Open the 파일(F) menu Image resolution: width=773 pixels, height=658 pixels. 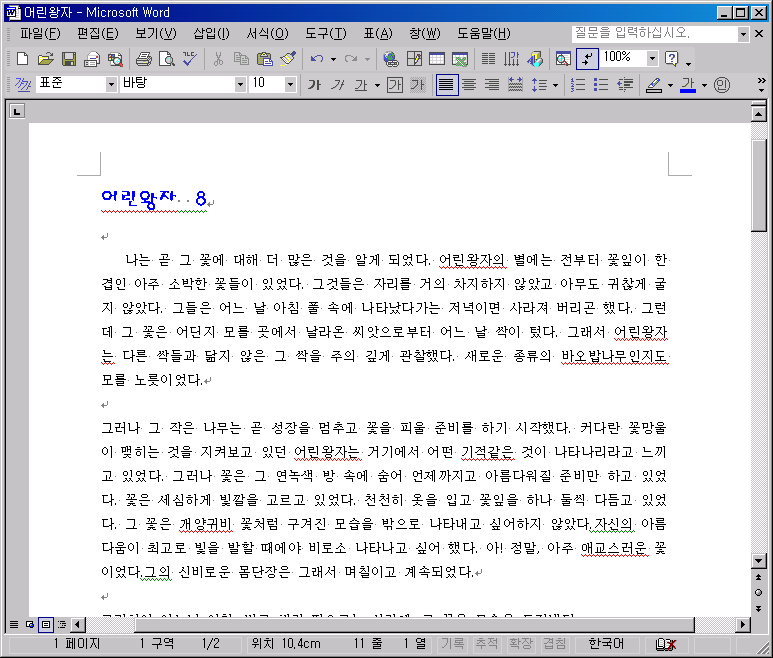(x=40, y=34)
